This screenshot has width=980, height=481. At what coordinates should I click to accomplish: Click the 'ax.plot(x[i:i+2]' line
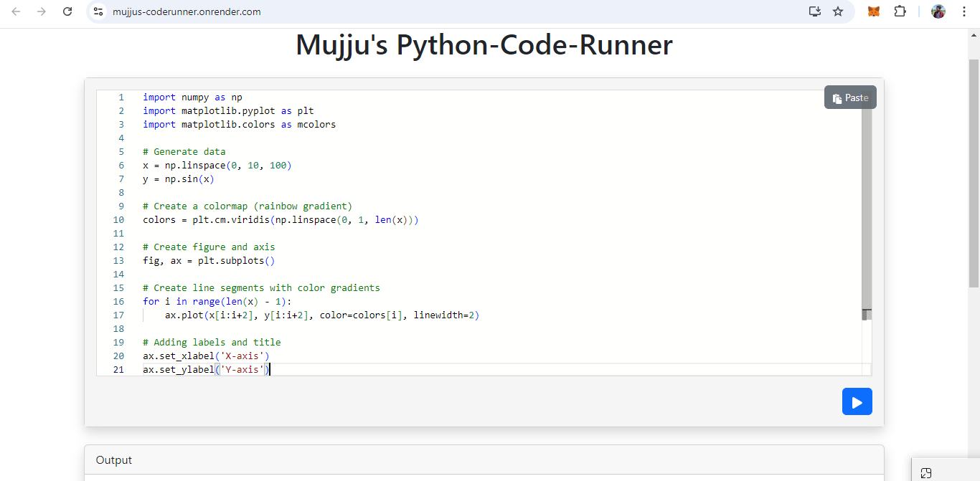322,315
